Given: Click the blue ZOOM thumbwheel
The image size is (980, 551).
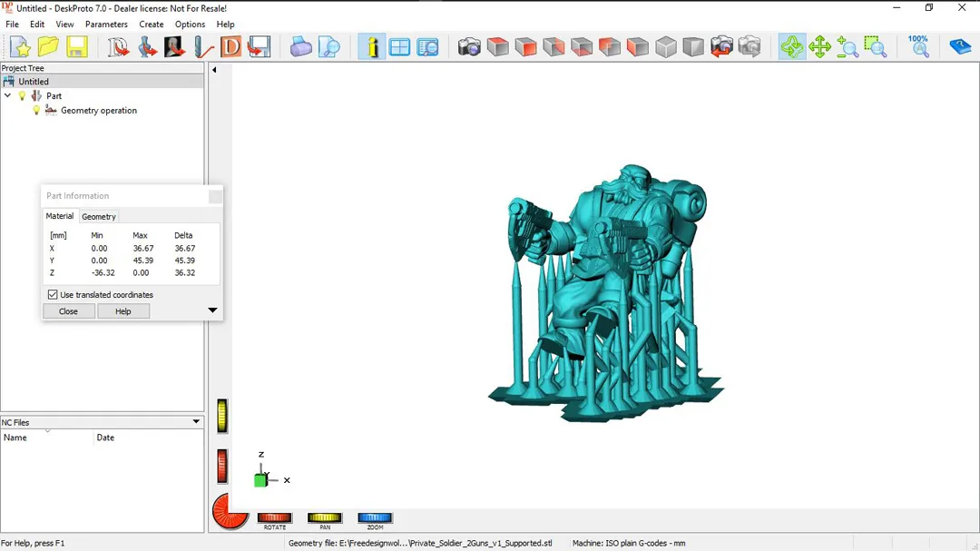Looking at the screenshot, I should click(x=375, y=517).
